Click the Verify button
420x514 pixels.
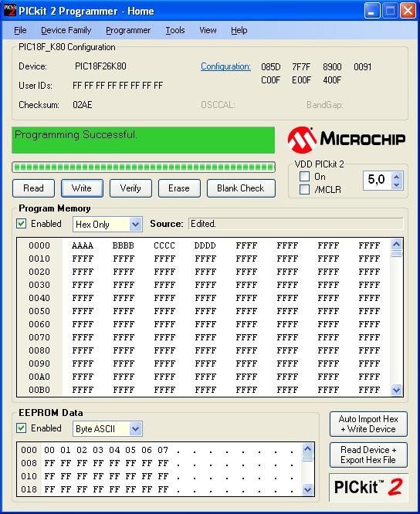coord(130,188)
